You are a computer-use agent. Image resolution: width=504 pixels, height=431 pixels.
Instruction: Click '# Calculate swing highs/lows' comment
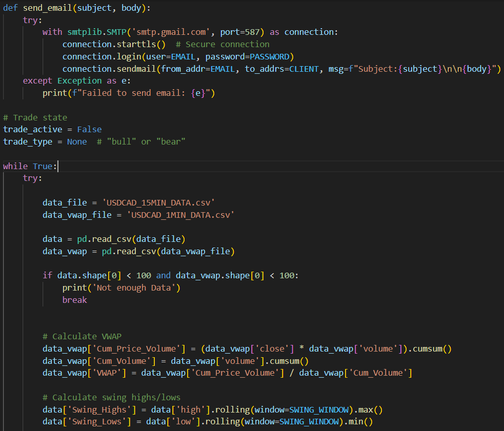tap(112, 397)
